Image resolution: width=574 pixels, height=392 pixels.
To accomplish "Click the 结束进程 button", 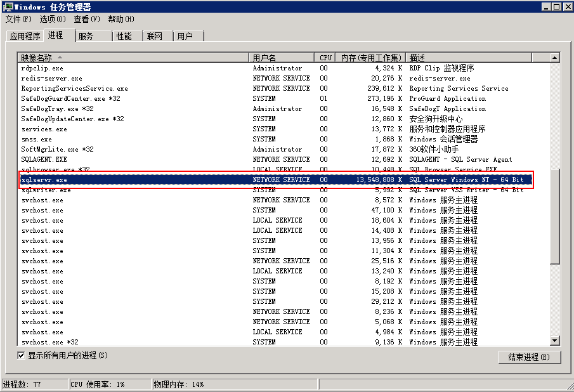I will coord(530,357).
